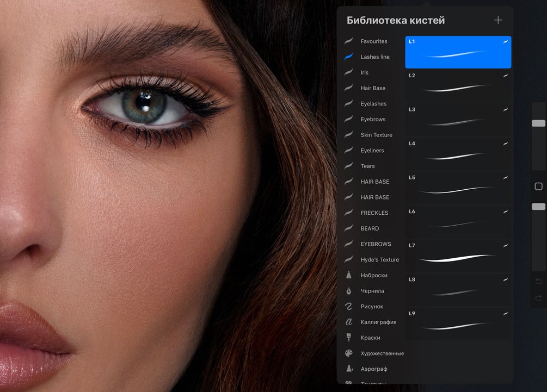Select the L8 brush
Viewport: 547px width, 392px height.
coord(458,290)
